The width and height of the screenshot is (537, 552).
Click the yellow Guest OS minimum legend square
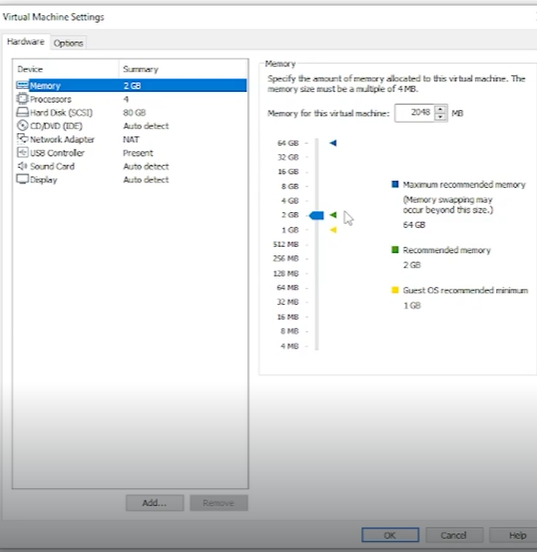coord(395,290)
